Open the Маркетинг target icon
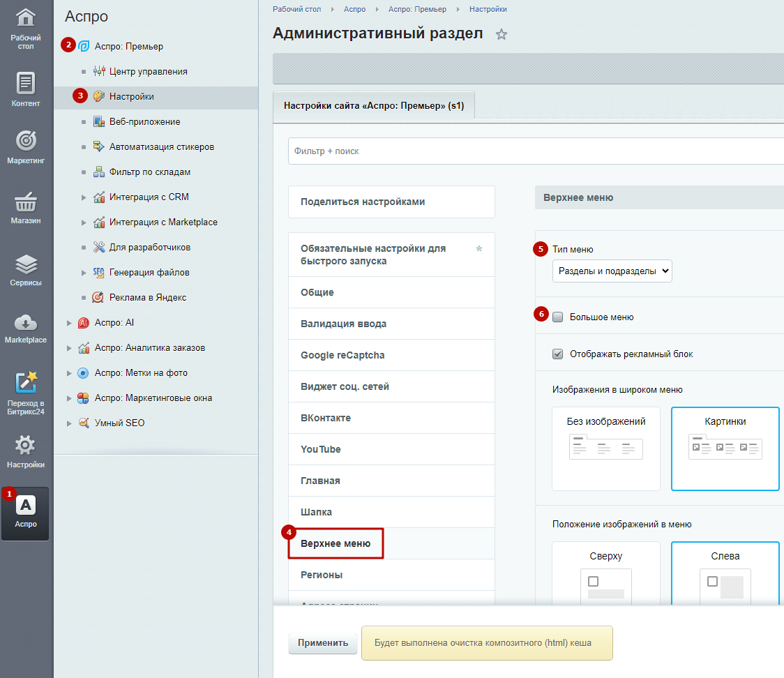 click(26, 140)
